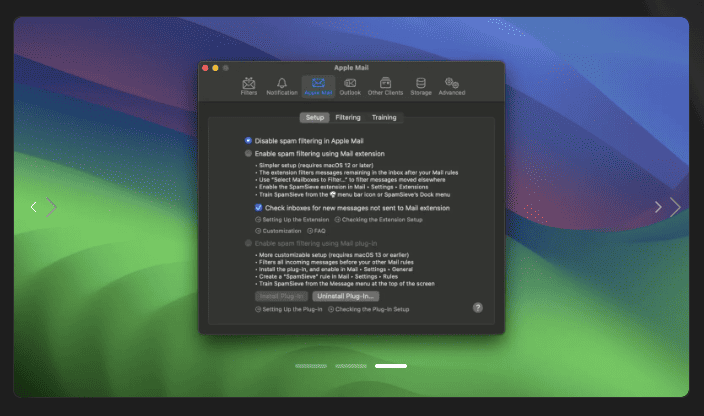Open the FAQ help link
Viewport: 704px width, 416px height.
point(316,231)
